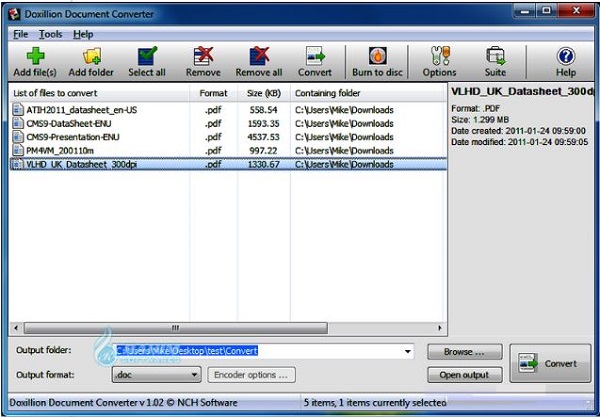
Task: Click the size value 4537.53
Action: pyautogui.click(x=263, y=137)
